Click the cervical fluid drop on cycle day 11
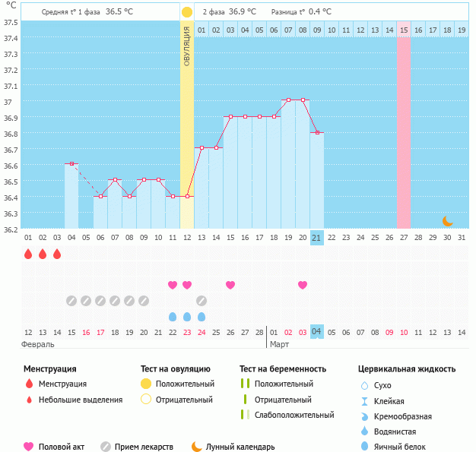Image resolution: width=476 pixels, height=452 pixels. (173, 317)
